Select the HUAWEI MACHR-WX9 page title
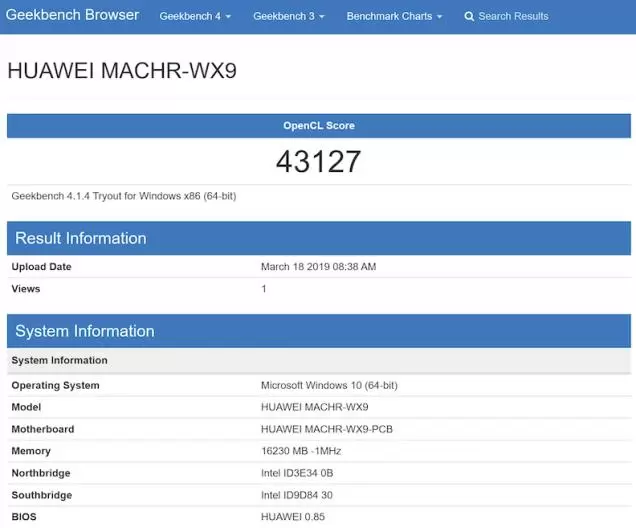This screenshot has width=636, height=528. pos(122,72)
